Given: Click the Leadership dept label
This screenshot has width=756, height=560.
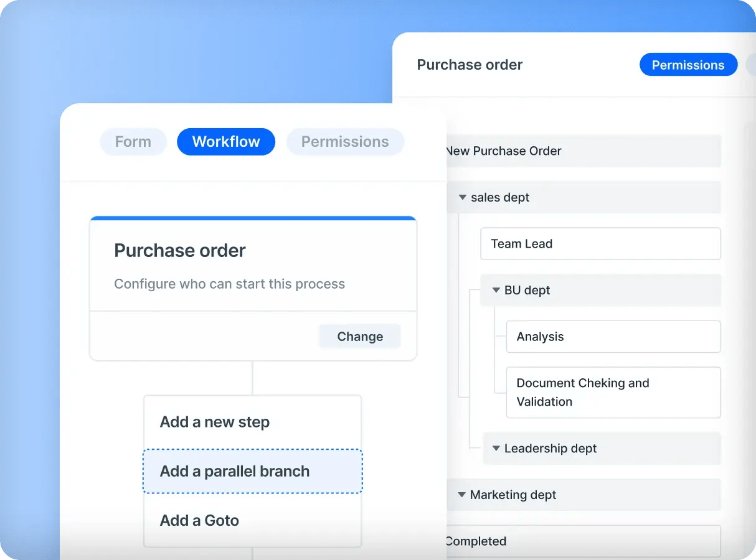Looking at the screenshot, I should [x=550, y=449].
